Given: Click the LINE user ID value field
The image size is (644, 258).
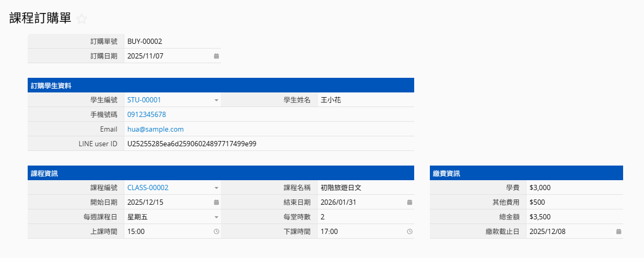Looking at the screenshot, I should (192, 144).
